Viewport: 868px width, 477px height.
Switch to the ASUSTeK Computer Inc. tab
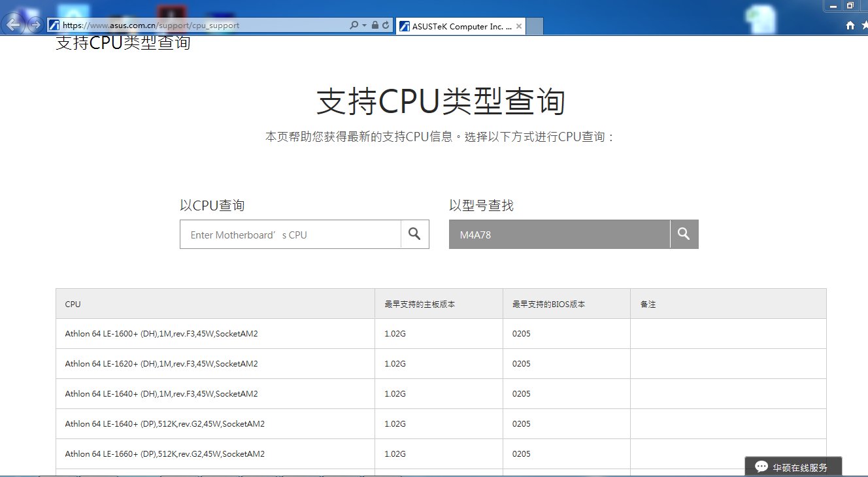click(x=458, y=25)
